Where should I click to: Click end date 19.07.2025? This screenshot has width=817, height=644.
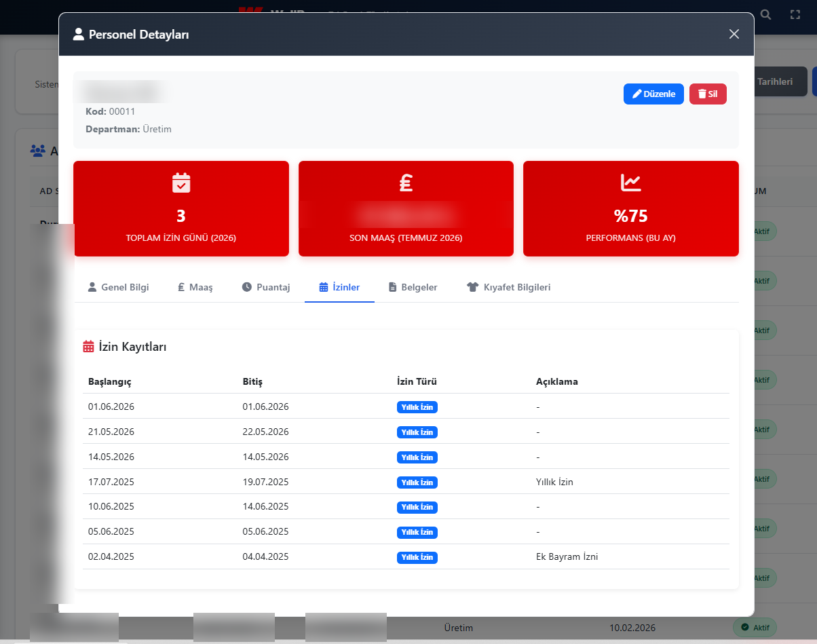pos(266,482)
